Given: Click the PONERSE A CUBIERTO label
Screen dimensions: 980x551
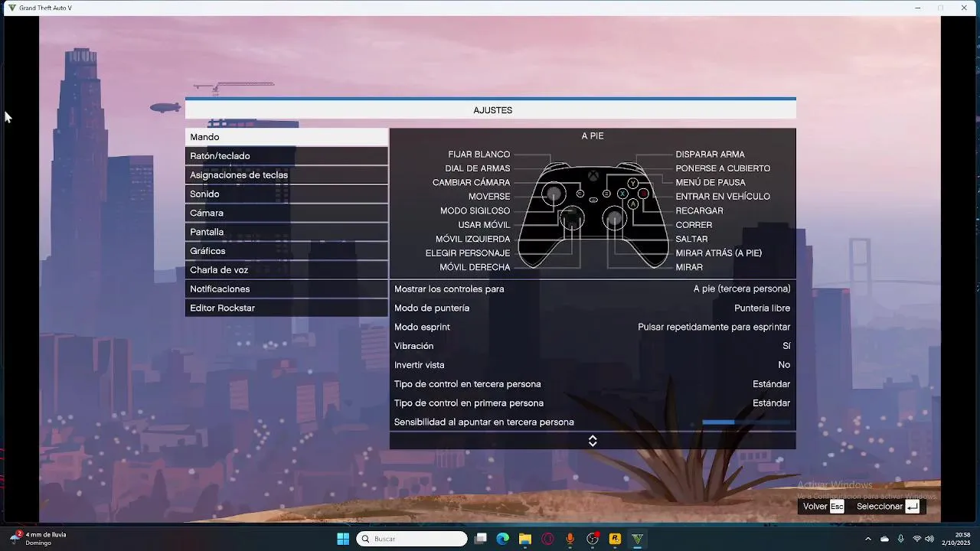Looking at the screenshot, I should click(723, 168).
